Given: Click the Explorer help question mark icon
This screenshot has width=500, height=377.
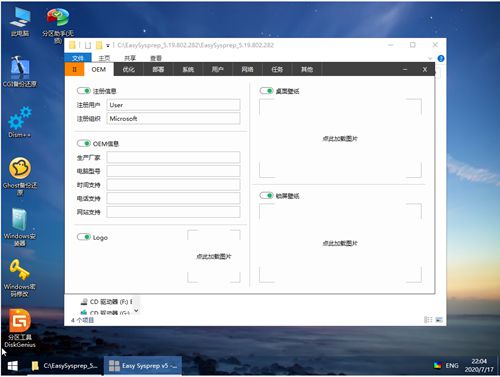Looking at the screenshot, I should pos(441,58).
